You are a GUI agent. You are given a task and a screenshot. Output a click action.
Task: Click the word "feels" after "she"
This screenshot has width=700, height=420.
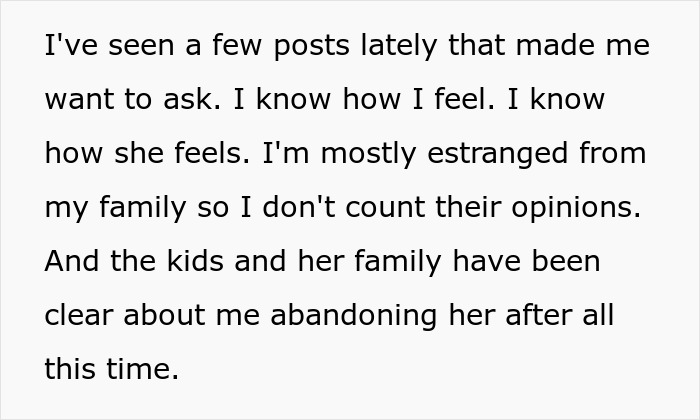[211, 155]
